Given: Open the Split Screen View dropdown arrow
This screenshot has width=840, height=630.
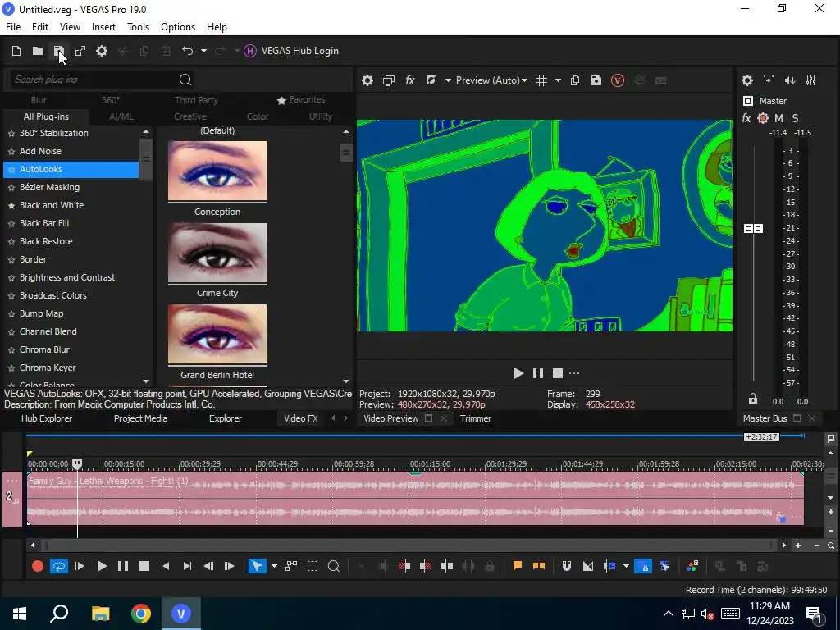Looking at the screenshot, I should point(447,80).
